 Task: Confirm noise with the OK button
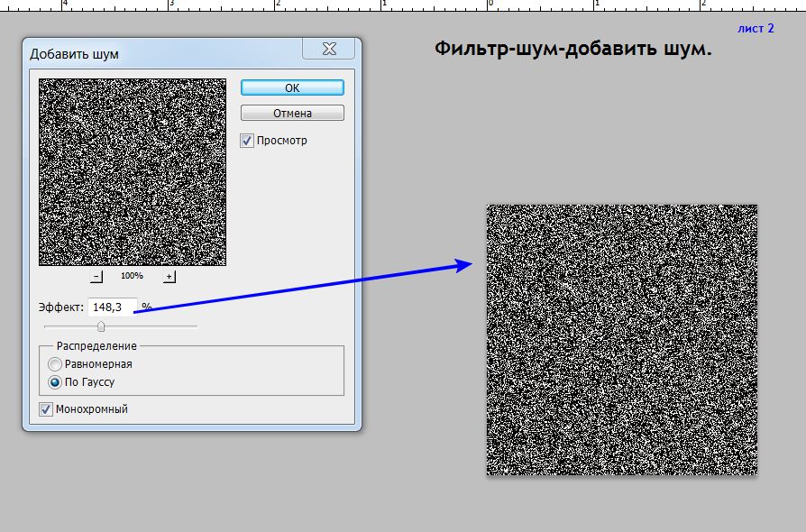(292, 87)
